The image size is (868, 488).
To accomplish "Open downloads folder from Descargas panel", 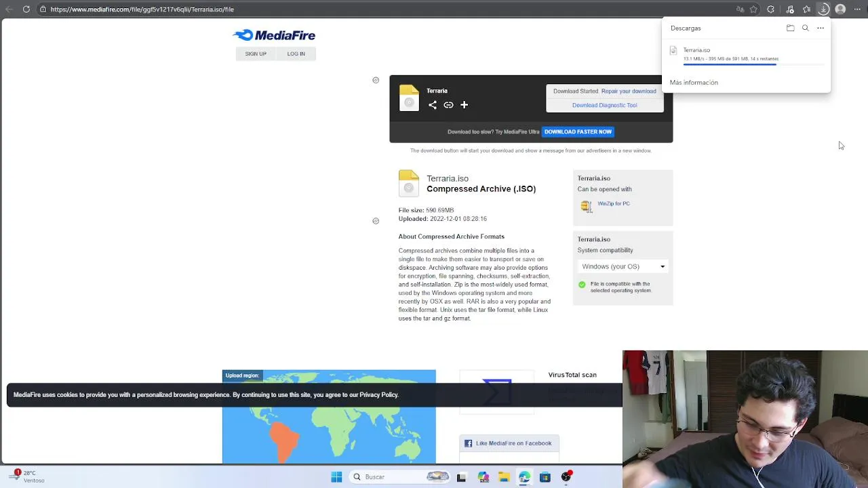I will (790, 28).
